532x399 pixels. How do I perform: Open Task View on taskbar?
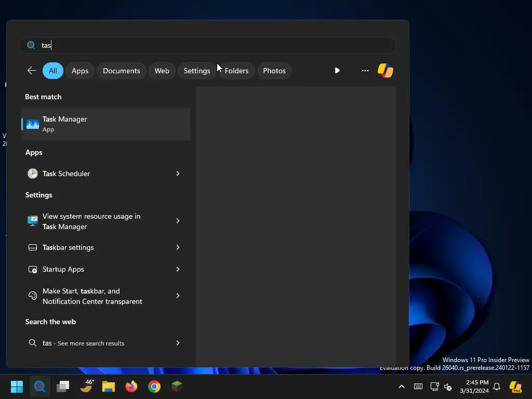pyautogui.click(x=63, y=387)
